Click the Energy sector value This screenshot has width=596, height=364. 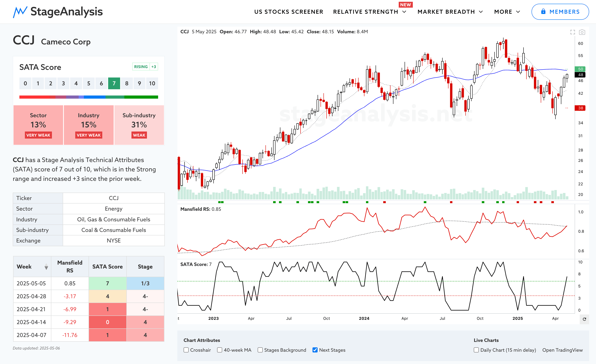point(114,209)
